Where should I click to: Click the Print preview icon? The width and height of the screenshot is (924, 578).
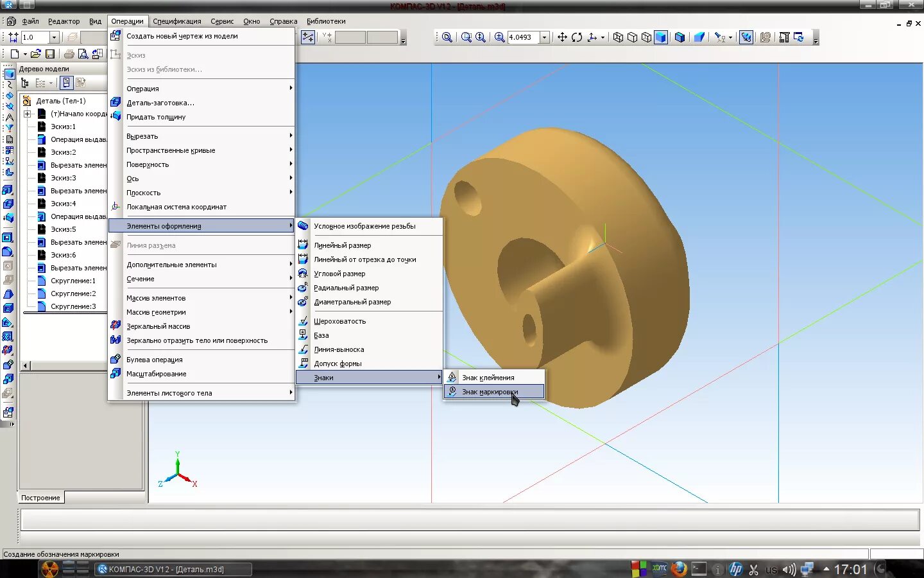tap(83, 54)
